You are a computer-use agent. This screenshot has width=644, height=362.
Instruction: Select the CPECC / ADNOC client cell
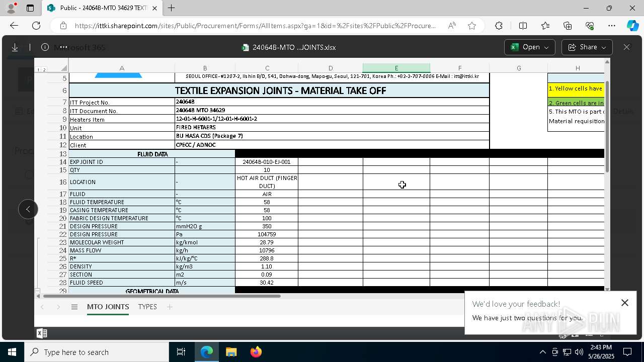click(x=332, y=145)
